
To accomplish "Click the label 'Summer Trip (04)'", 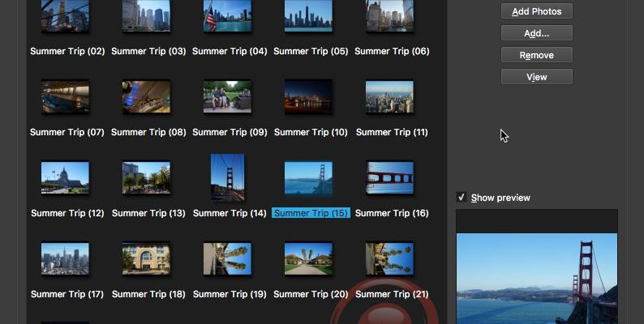I will click(x=230, y=51).
